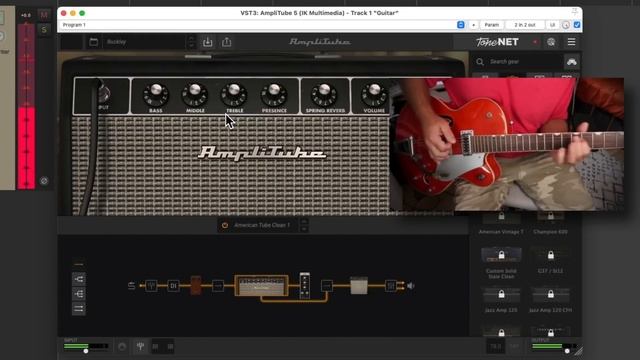Select locked Champion 600 amp

pyautogui.click(x=551, y=222)
